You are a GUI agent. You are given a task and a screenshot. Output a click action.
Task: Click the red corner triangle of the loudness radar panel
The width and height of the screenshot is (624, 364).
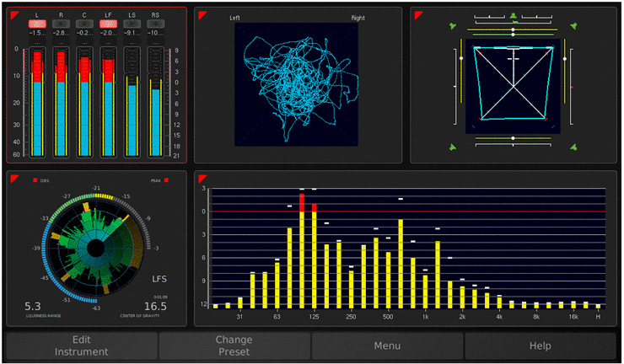[14, 179]
